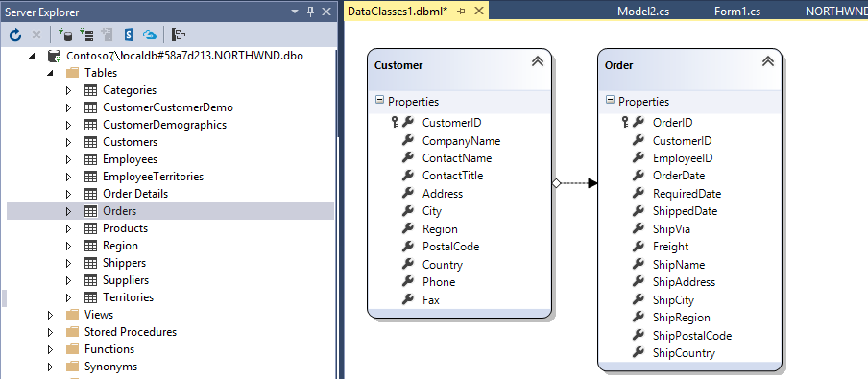The image size is (868, 379).
Task: Click the wrench icon beside ShipCountry
Action: click(x=639, y=352)
